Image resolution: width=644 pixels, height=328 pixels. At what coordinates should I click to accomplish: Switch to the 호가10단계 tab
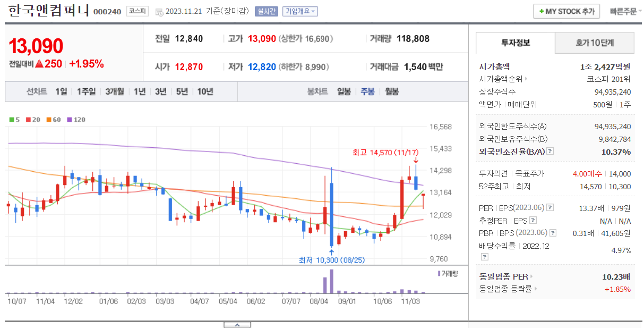(x=595, y=43)
